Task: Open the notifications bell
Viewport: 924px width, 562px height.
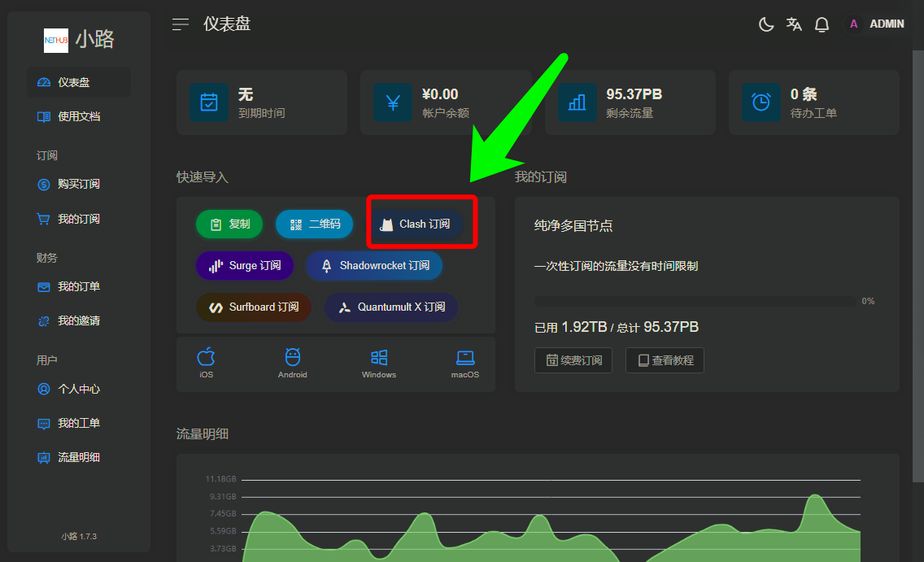Action: (x=822, y=24)
